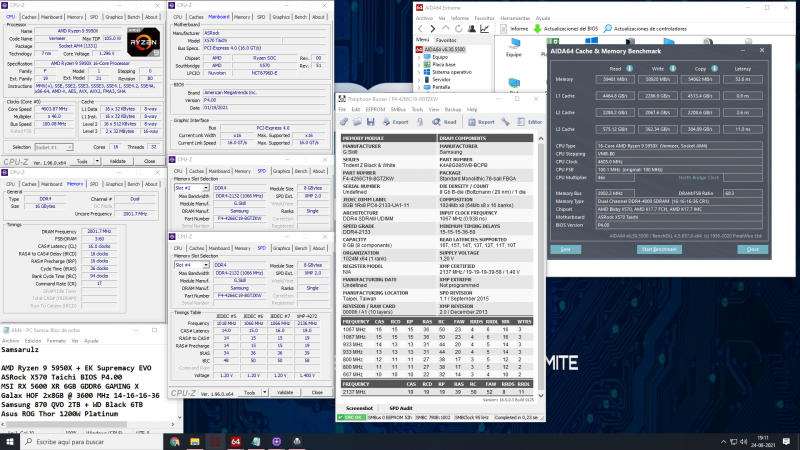Viewport: 800px width, 450px height.
Task: Click Actualizaciones de controladores magnifier
Action: [x=608, y=29]
